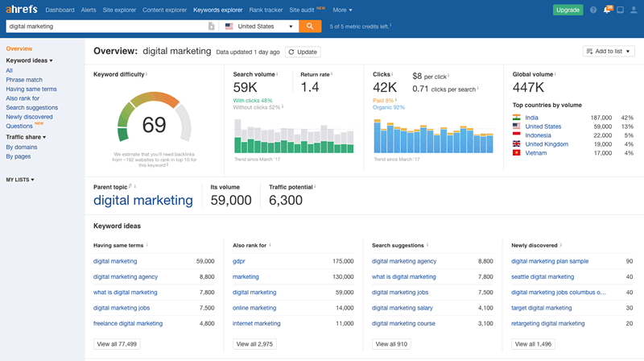
Task: Collapse the Keyword ideas sidebar section
Action: point(29,60)
